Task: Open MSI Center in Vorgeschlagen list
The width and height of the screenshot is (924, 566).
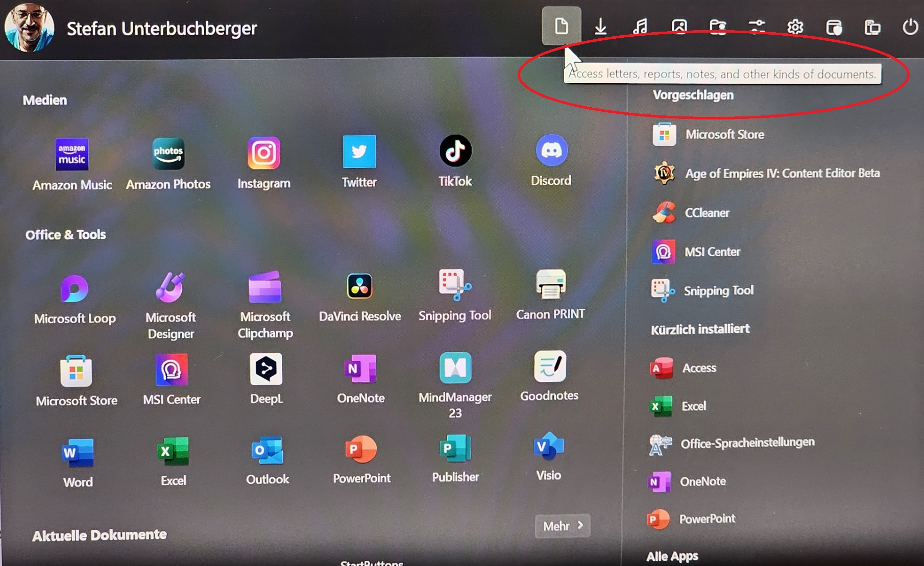Action: tap(696, 252)
